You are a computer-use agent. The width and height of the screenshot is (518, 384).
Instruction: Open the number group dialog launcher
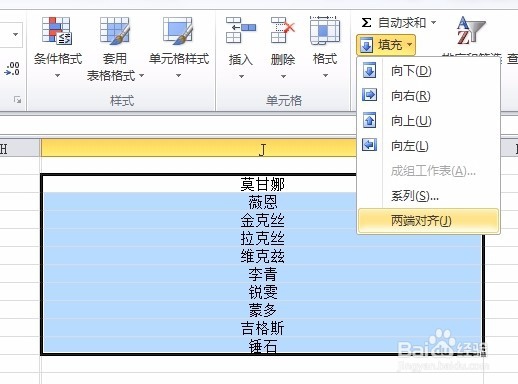[17, 99]
